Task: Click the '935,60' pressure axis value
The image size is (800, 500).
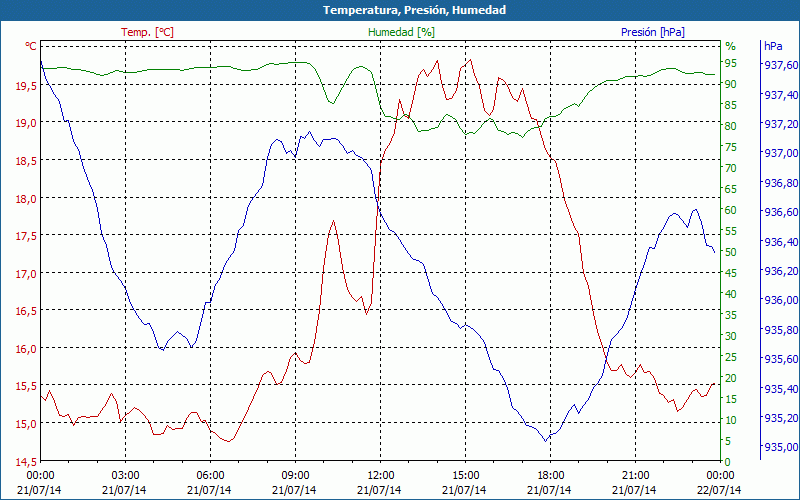Action: [x=781, y=359]
